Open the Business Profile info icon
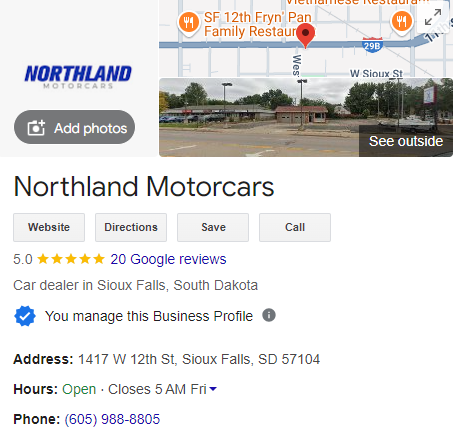The width and height of the screenshot is (453, 432). (x=269, y=315)
